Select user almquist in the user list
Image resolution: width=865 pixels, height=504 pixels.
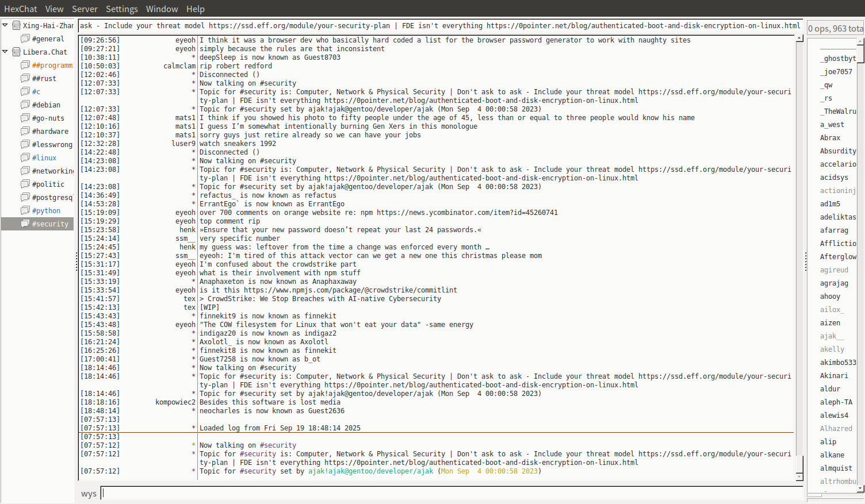(836, 468)
